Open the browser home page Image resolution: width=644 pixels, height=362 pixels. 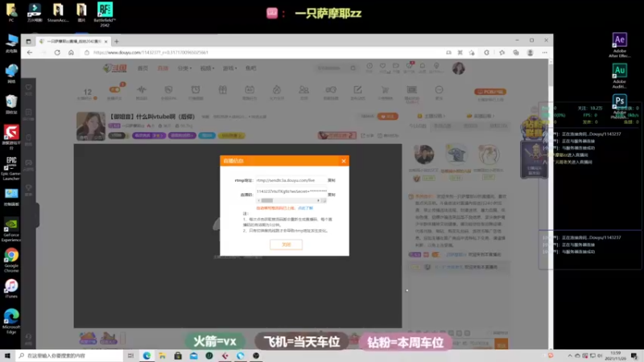pyautogui.click(x=71, y=52)
